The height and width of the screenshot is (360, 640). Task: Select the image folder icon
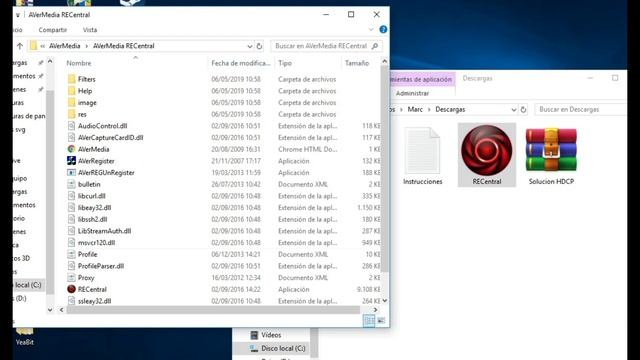(x=71, y=102)
